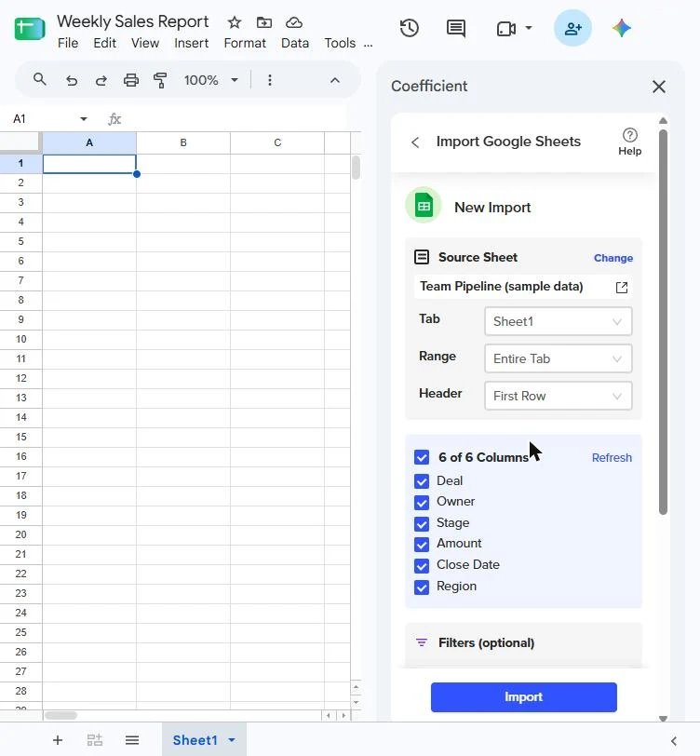Viewport: 700px width, 756px height.
Task: Uncheck the Region column
Action: [x=422, y=587]
